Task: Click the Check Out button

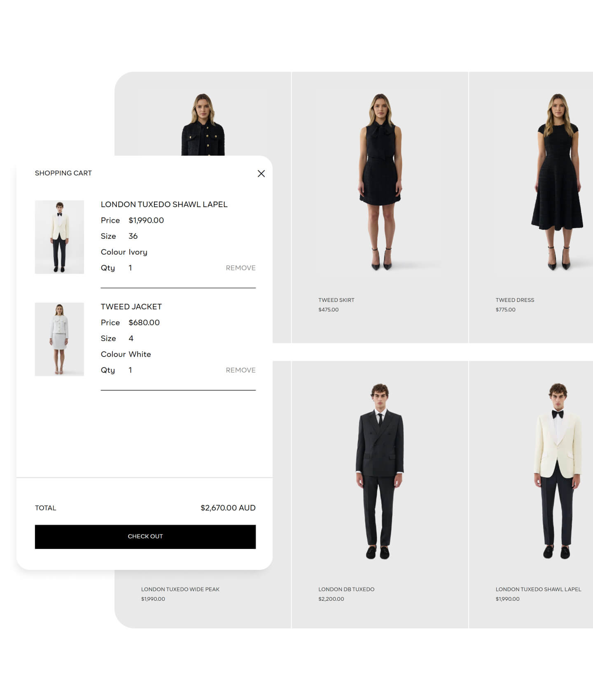Action: [x=145, y=537]
